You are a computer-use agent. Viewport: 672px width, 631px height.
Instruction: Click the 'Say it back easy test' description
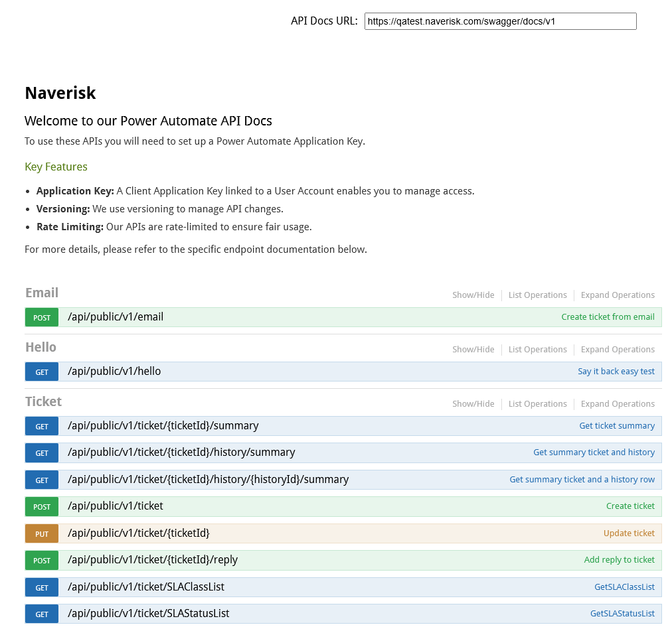(616, 372)
